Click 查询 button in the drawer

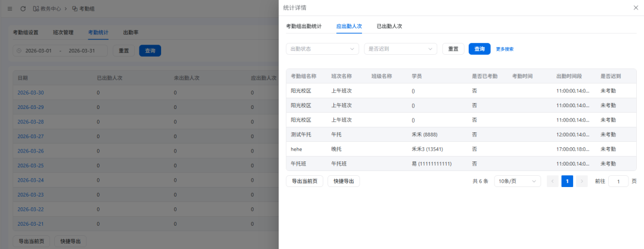coord(479,49)
